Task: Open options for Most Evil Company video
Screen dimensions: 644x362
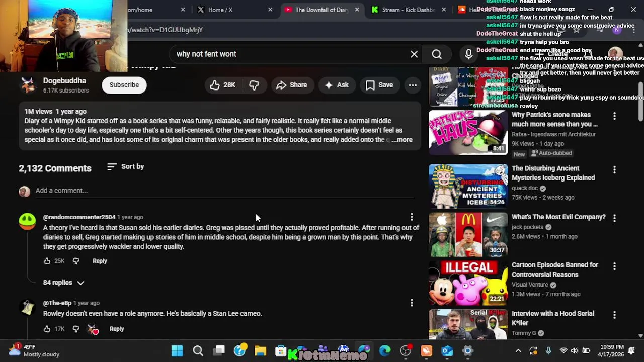Action: pos(614,218)
